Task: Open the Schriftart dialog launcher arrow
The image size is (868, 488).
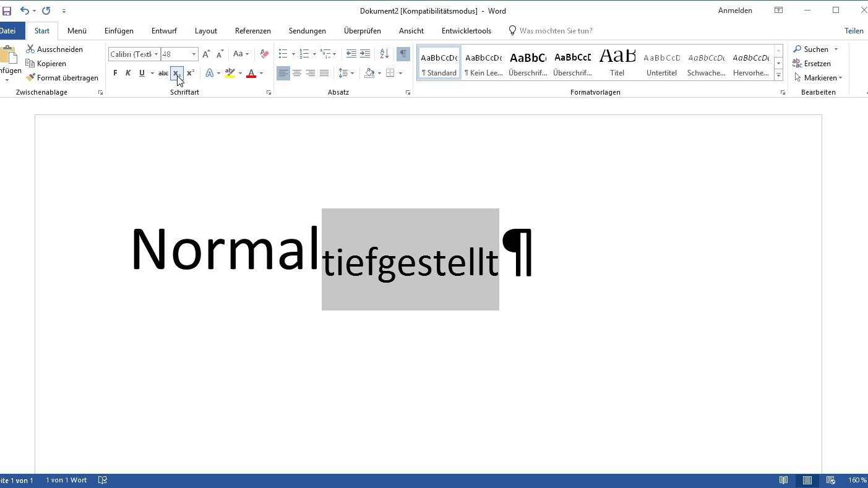Action: pos(269,92)
